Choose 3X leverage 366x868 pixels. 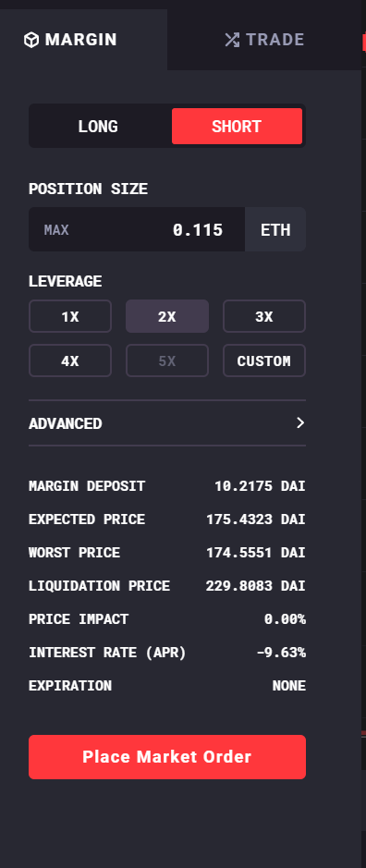click(264, 317)
